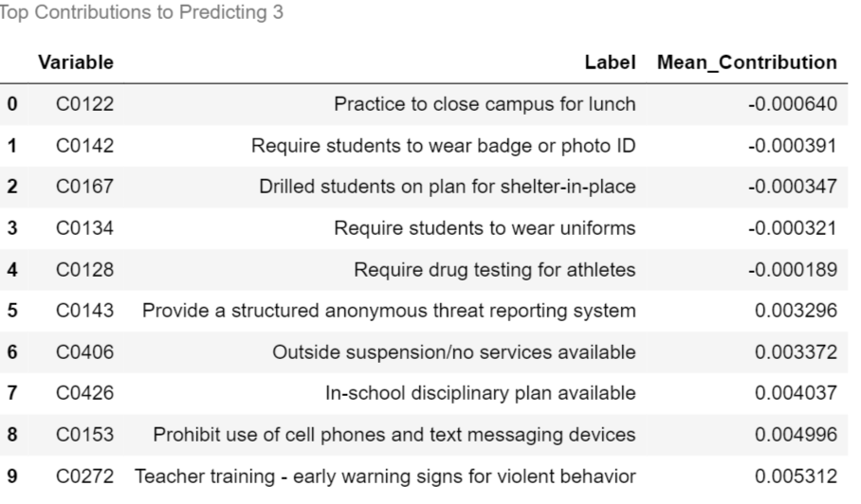This screenshot has height=504, width=861.
Task: Click the value -0.000347
Action: (793, 188)
